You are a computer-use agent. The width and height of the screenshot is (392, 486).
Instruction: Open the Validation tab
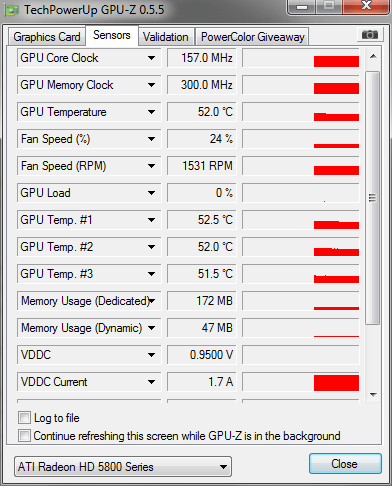click(166, 37)
